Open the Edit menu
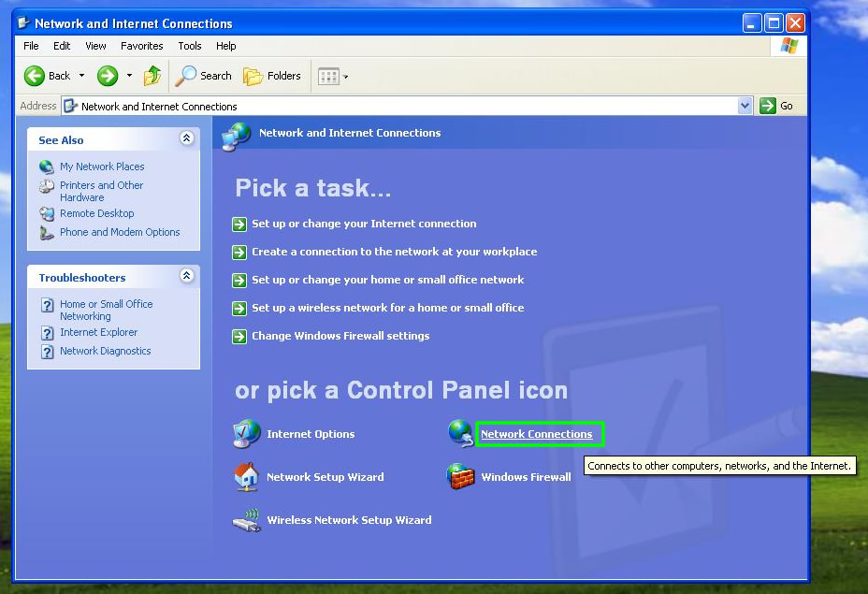The width and height of the screenshot is (868, 594). pyautogui.click(x=62, y=46)
